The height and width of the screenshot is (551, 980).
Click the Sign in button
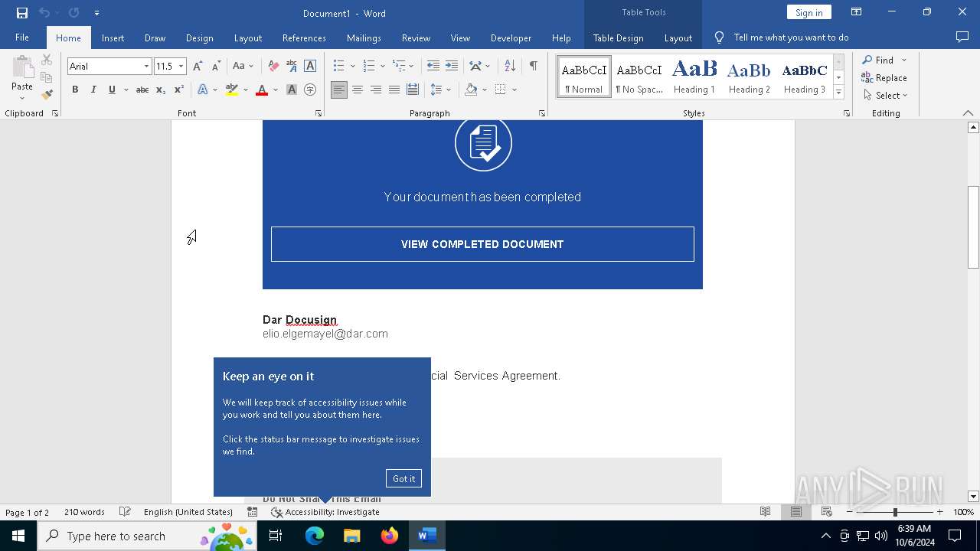coord(808,12)
